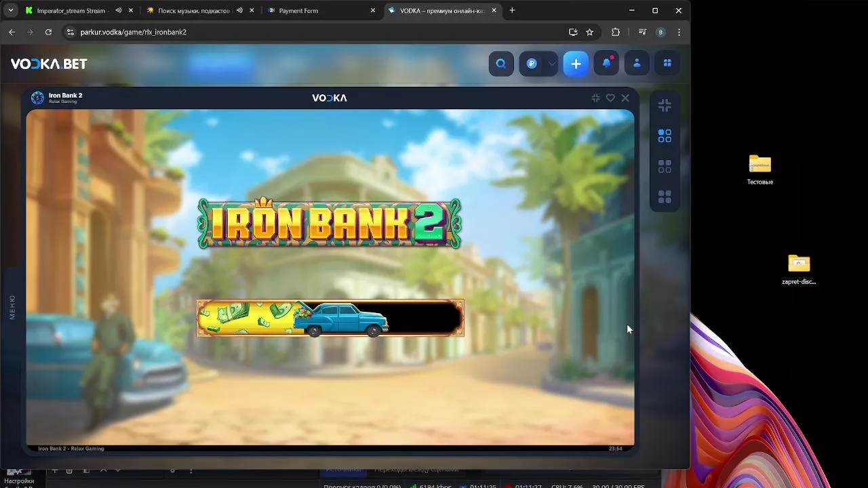
Task: Close the Iron Bank 2 game frame
Action: click(625, 98)
